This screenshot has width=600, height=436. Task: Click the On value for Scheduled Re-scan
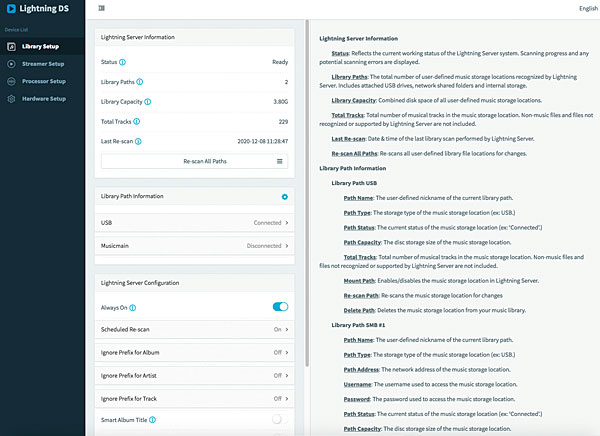277,330
